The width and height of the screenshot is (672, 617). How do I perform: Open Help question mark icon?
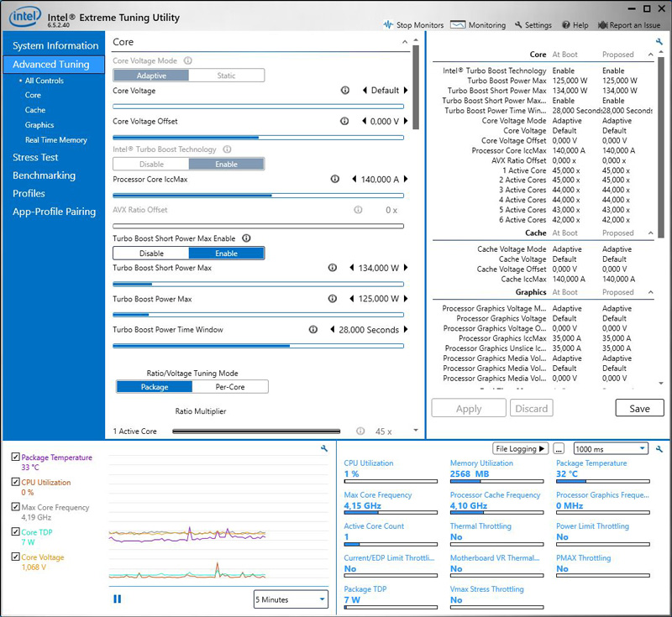pos(566,25)
